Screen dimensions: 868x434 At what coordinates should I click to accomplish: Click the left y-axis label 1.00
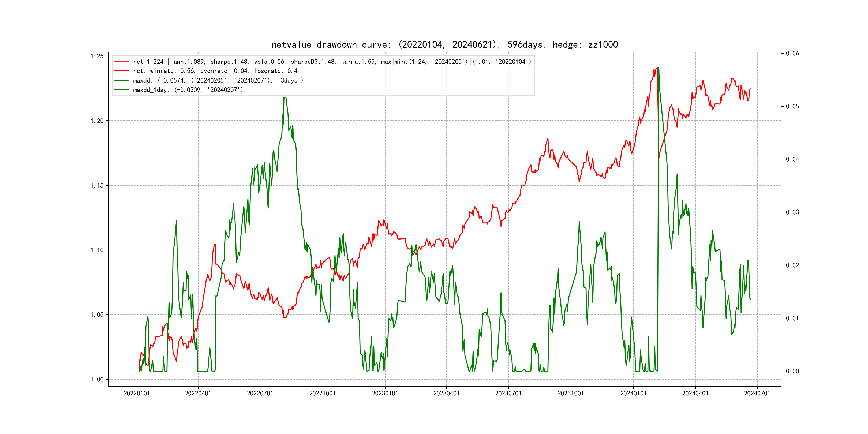click(97, 379)
